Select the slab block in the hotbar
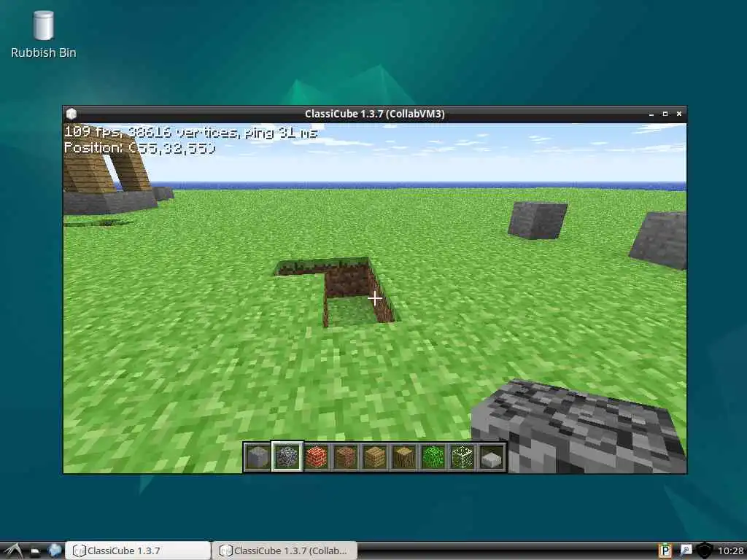 point(492,457)
